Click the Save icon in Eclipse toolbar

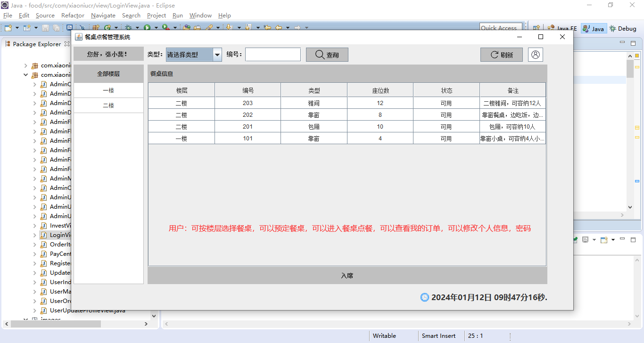[46, 28]
